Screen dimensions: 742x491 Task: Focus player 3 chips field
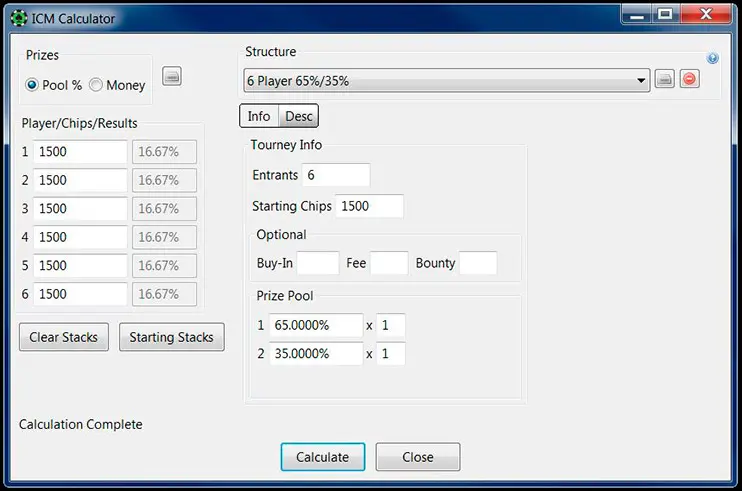80,209
